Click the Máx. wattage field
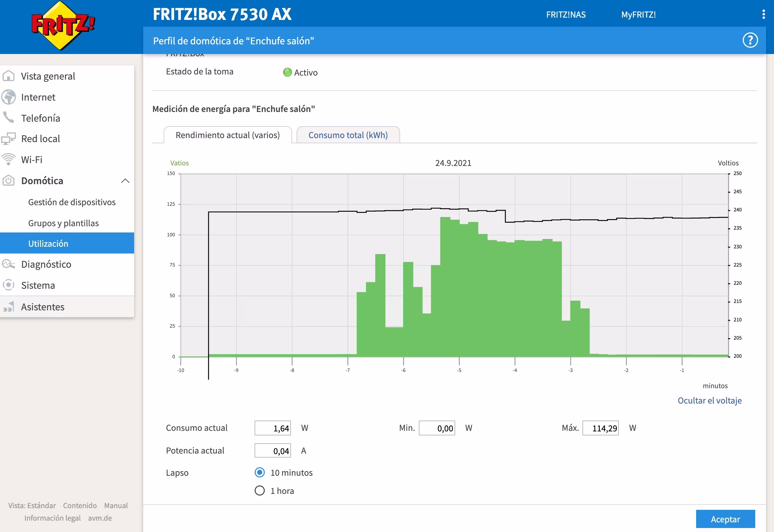This screenshot has width=774, height=532. coord(600,428)
